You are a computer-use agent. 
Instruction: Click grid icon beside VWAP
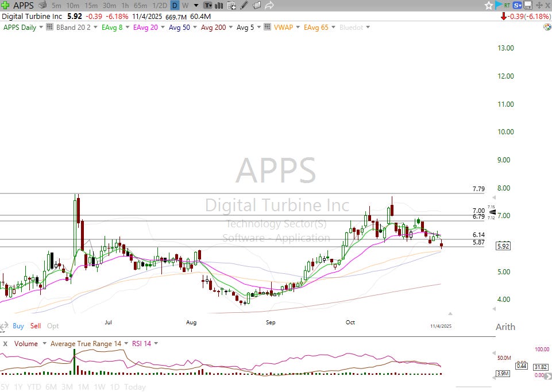point(267,27)
